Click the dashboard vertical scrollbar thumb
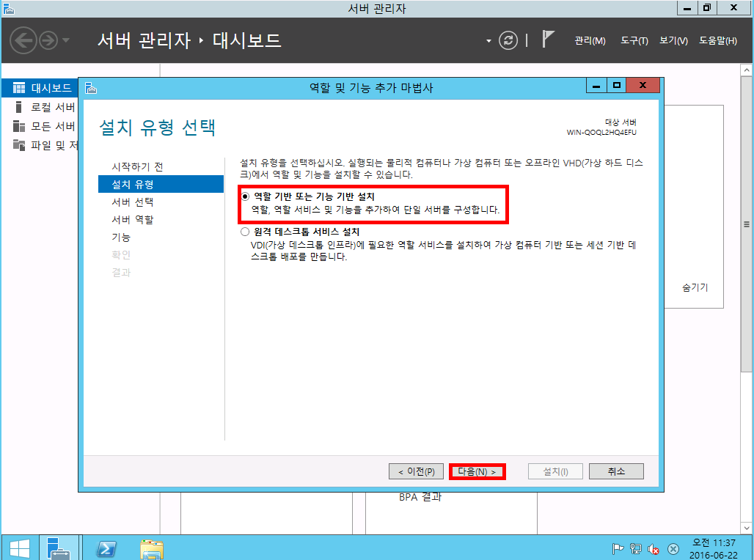The width and height of the screenshot is (754, 560). tap(747, 224)
